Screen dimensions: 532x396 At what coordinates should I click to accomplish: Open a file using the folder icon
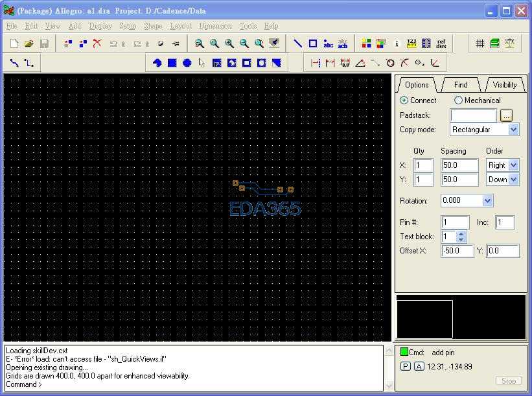(x=29, y=43)
